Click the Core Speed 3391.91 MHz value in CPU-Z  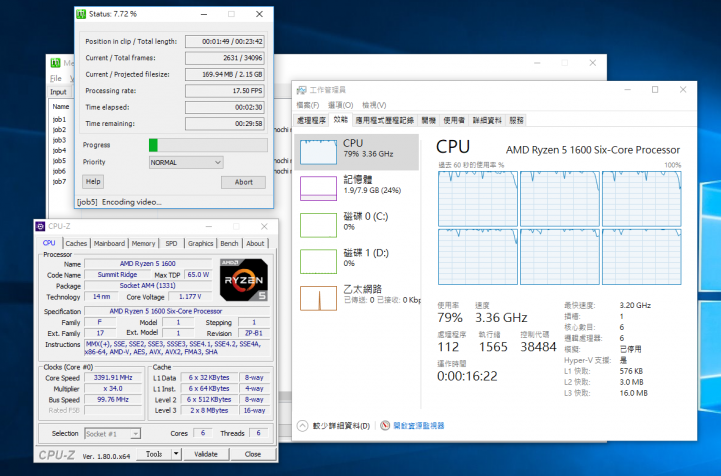pyautogui.click(x=113, y=378)
